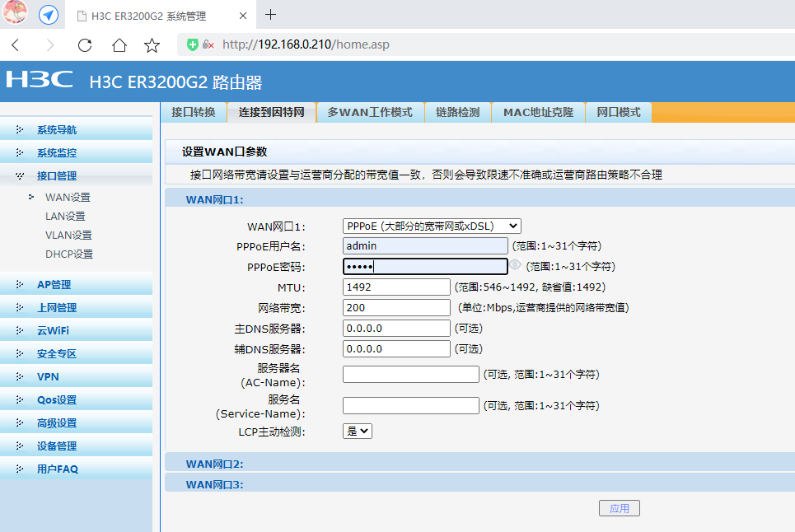
Task: Expand 系统导航 menu
Action: [76, 130]
